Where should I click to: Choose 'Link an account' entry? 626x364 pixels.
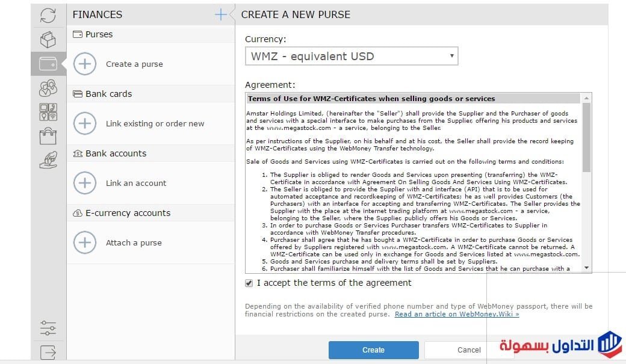pyautogui.click(x=136, y=184)
